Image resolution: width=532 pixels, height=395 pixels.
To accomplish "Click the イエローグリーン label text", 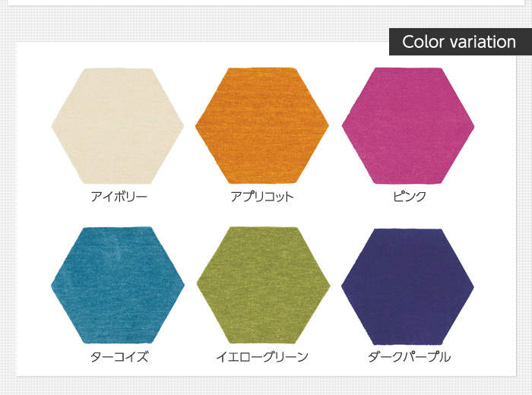I will click(262, 357).
